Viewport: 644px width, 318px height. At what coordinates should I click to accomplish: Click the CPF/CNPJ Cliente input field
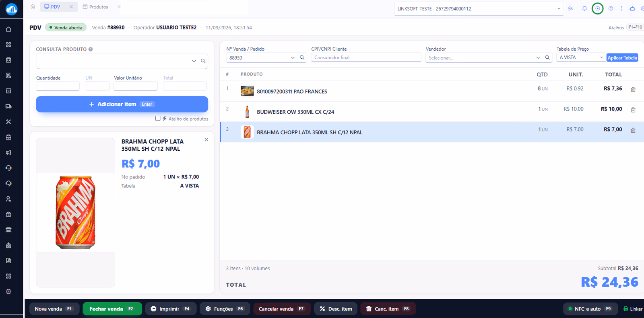coord(366,57)
